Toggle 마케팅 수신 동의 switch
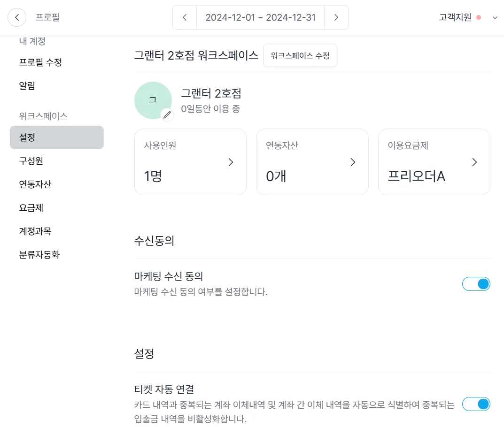504x427 pixels. coord(476,284)
